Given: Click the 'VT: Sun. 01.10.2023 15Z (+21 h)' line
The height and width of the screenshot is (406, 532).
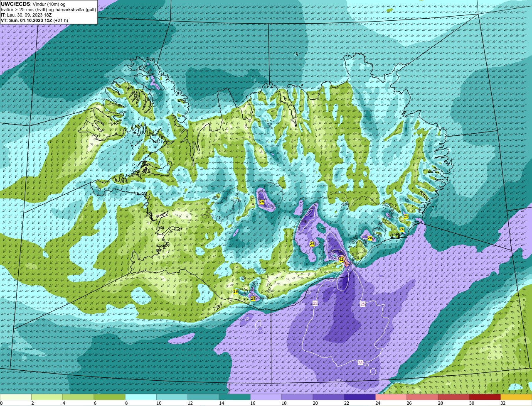Looking at the screenshot, I should coord(34,20).
